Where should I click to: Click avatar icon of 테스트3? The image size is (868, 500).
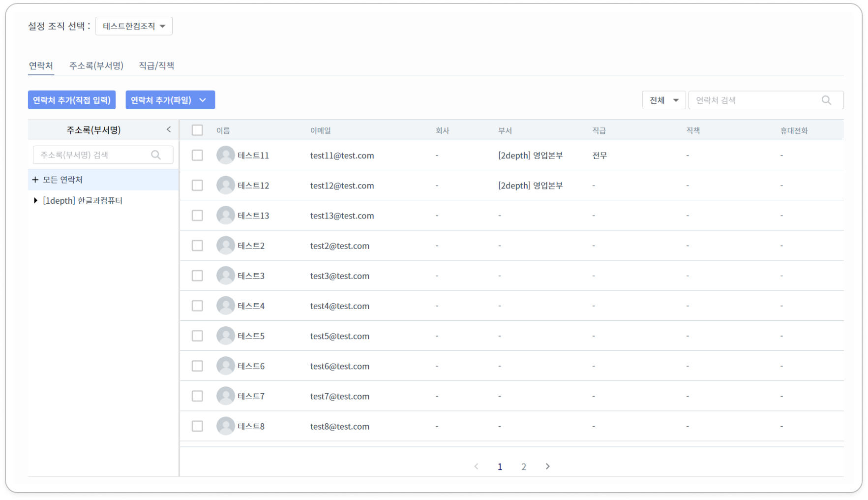(x=226, y=275)
